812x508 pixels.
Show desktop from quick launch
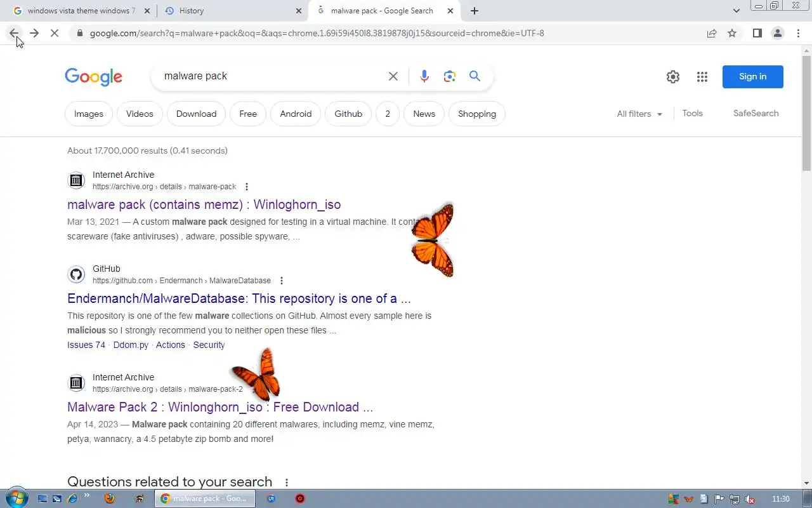point(43,498)
